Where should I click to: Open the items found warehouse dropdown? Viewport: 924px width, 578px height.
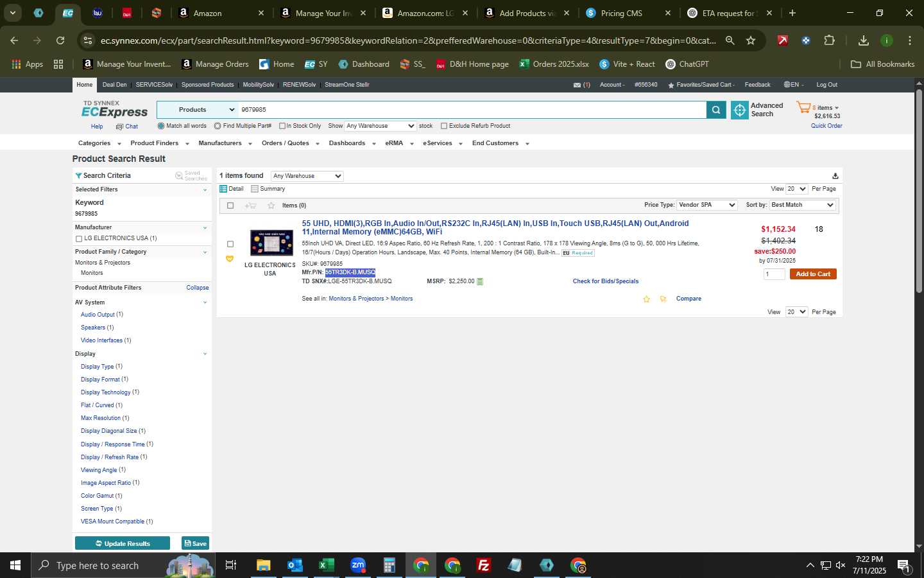(x=307, y=176)
